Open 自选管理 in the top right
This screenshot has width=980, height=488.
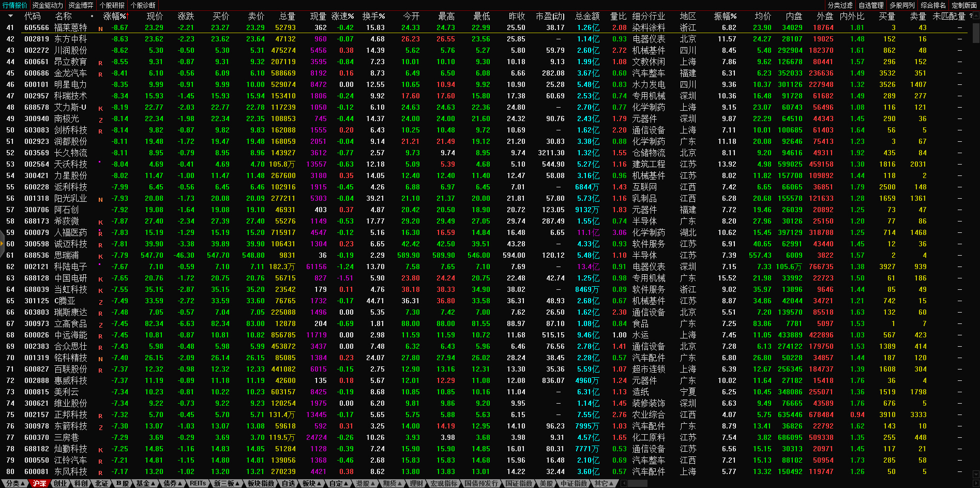click(871, 5)
